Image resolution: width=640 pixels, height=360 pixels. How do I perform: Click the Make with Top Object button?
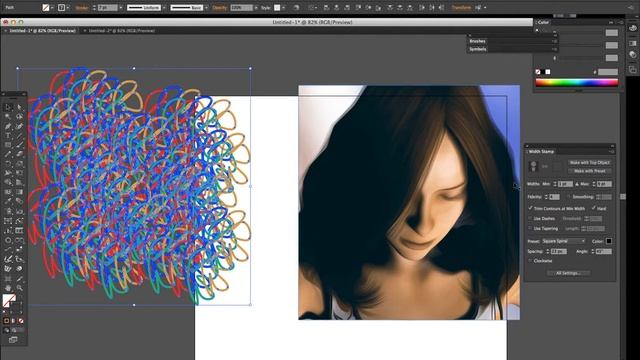click(589, 162)
